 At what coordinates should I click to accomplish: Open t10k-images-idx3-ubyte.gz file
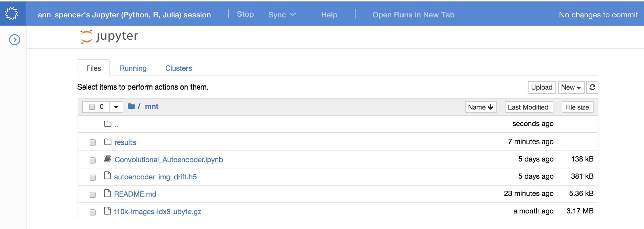pos(158,212)
